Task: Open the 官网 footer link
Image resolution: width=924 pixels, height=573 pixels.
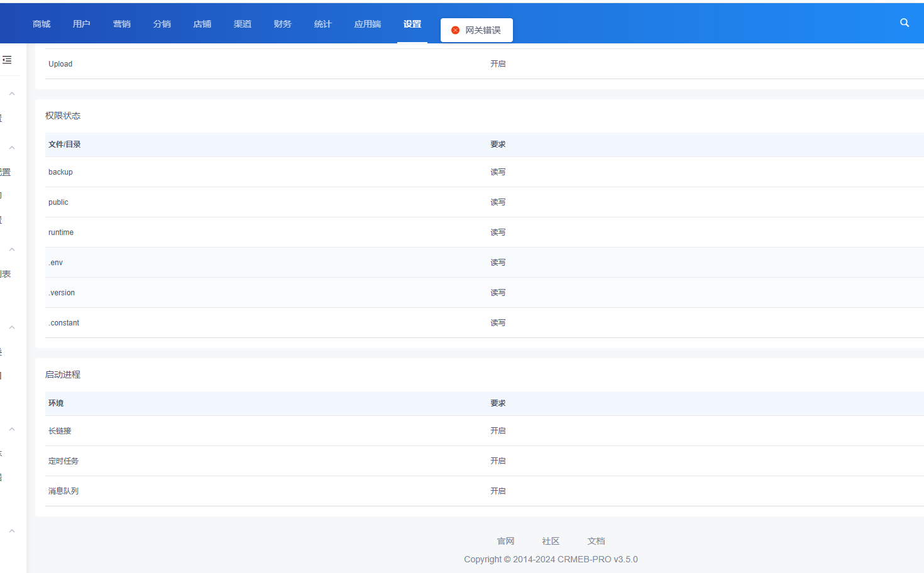Action: (x=505, y=541)
